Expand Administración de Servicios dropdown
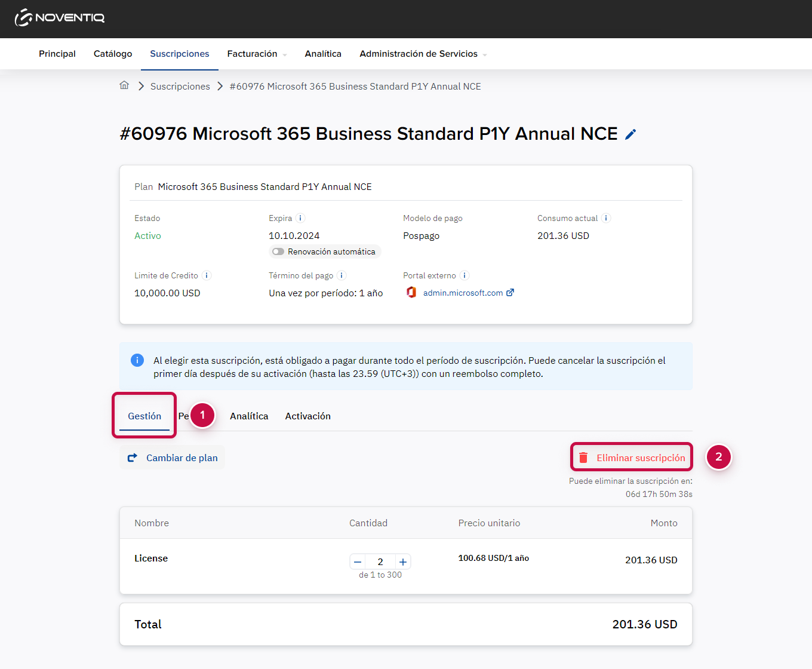This screenshot has height=669, width=812. pyautogui.click(x=423, y=54)
